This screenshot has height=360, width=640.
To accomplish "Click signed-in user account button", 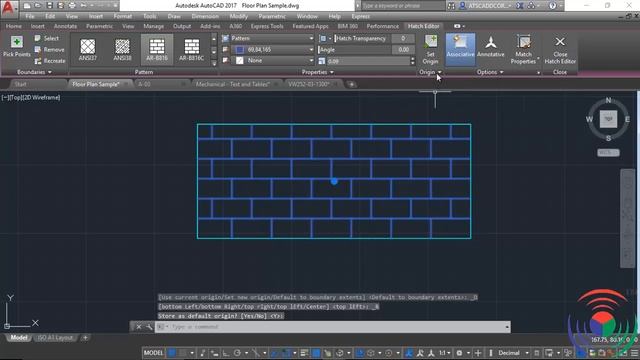I will pyautogui.click(x=485, y=6).
